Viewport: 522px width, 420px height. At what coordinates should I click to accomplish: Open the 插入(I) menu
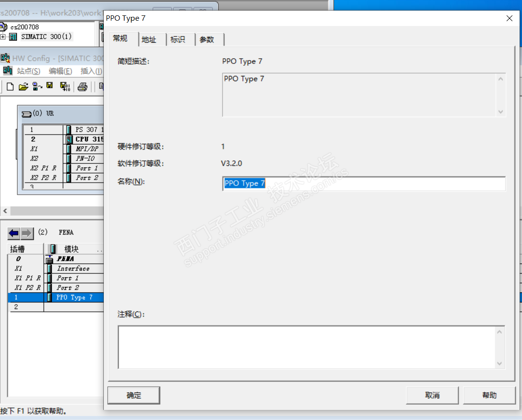pyautogui.click(x=91, y=71)
